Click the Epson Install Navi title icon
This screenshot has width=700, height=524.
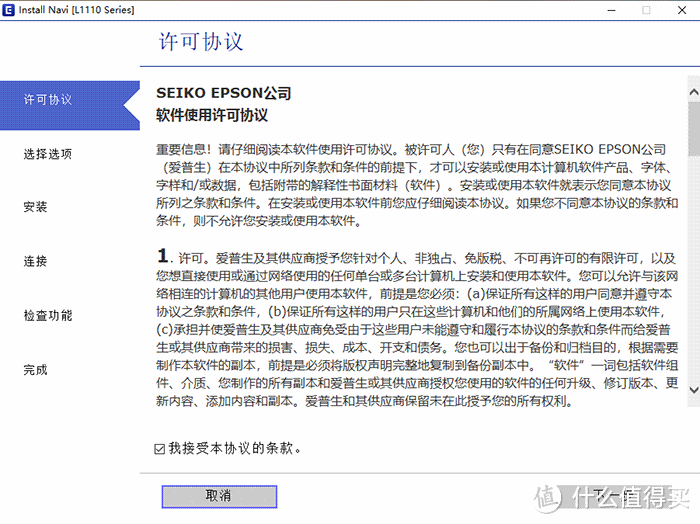8,10
